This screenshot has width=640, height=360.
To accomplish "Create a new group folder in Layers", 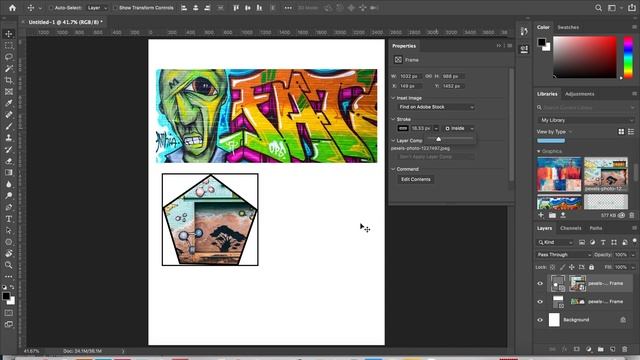I will (x=600, y=349).
